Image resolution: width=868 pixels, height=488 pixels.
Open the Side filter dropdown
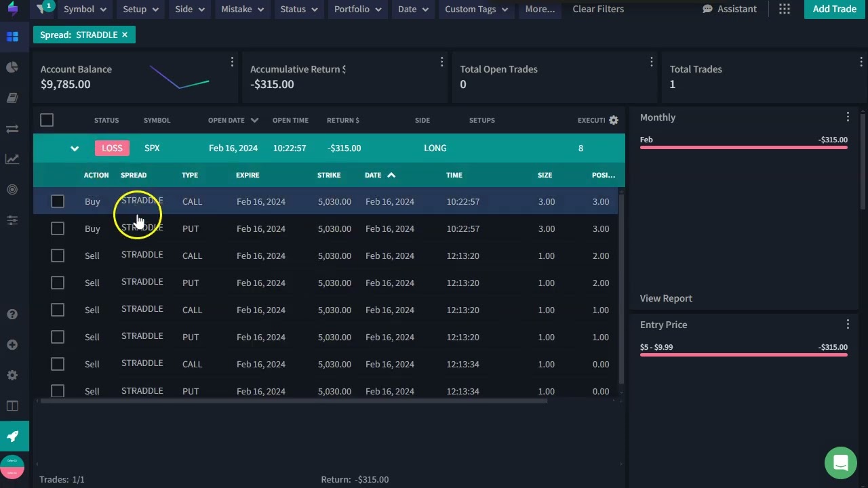[x=190, y=9]
